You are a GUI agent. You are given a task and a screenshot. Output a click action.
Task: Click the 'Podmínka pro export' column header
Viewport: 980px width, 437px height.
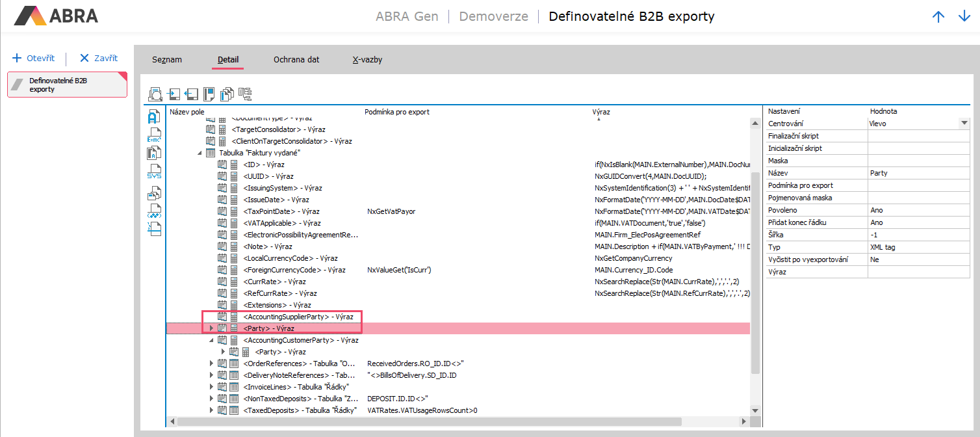(397, 112)
